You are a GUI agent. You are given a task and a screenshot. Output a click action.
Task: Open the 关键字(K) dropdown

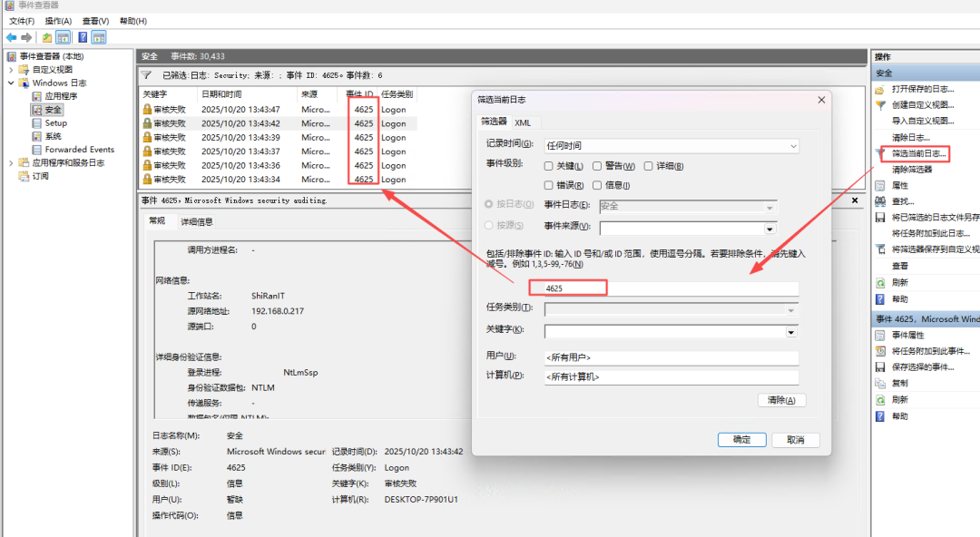click(x=671, y=332)
